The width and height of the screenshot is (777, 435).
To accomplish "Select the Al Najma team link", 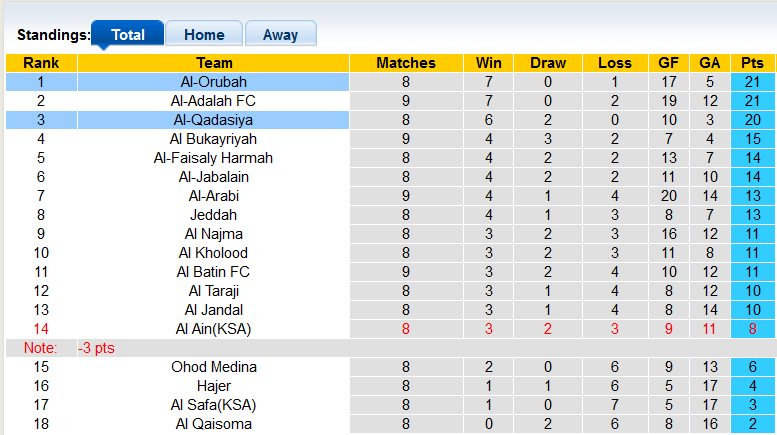I will click(213, 234).
